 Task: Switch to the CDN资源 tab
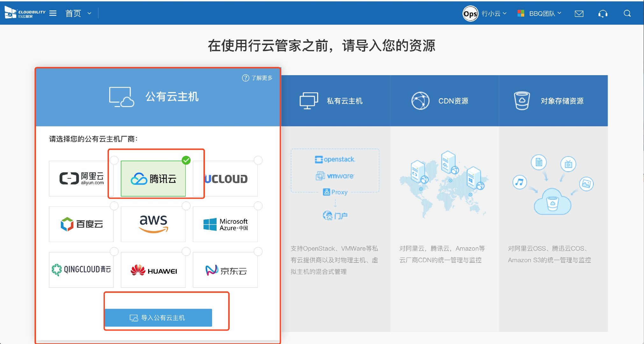tap(445, 101)
